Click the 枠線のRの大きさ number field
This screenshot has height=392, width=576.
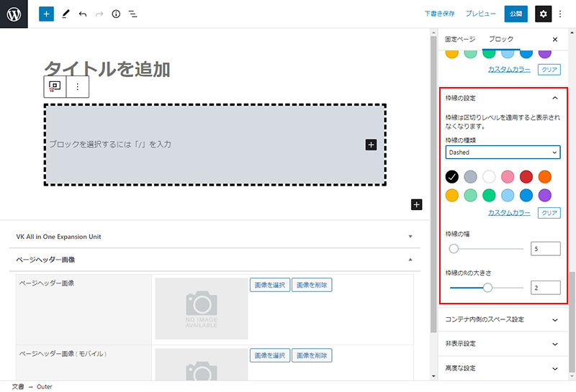[x=546, y=288]
